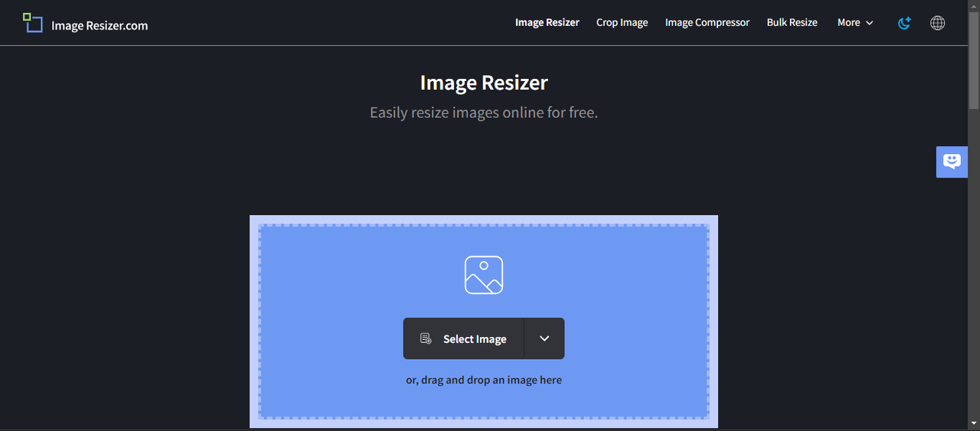This screenshot has height=431, width=980.
Task: Open the dropdown arrow beside Select Image
Action: tap(544, 338)
